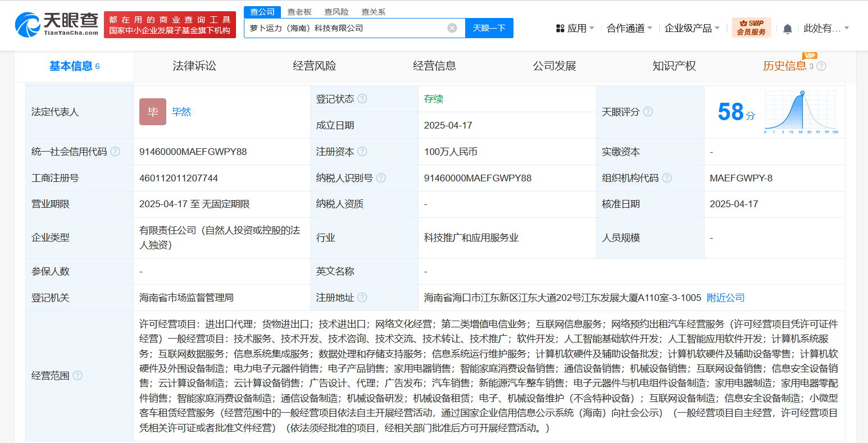Image resolution: width=868 pixels, height=443 pixels.
Task: Clear the search box with the X icon
Action: [x=452, y=28]
